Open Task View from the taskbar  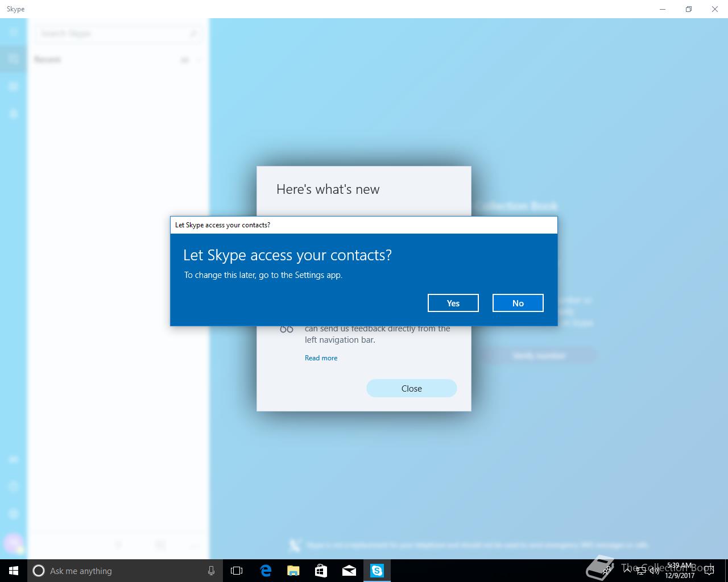(x=237, y=571)
